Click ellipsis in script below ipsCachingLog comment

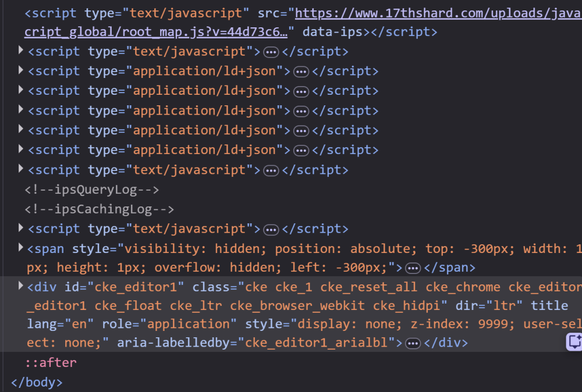point(271,230)
